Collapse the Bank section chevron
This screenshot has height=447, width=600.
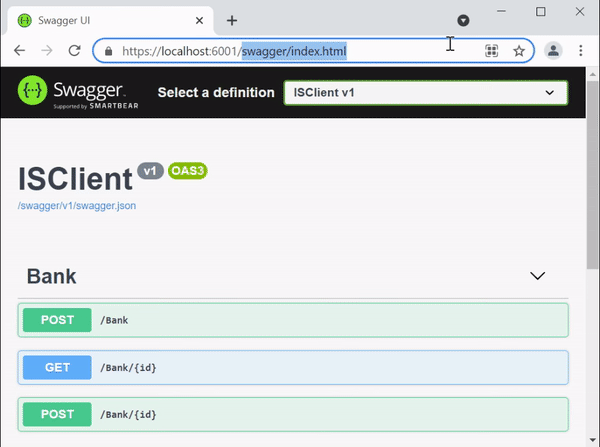coord(537,276)
